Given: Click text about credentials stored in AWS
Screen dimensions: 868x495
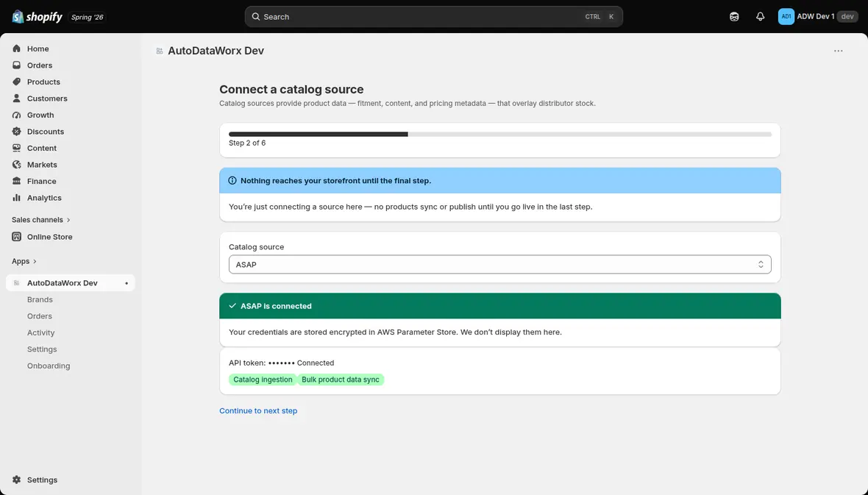Looking at the screenshot, I should coord(395,332).
